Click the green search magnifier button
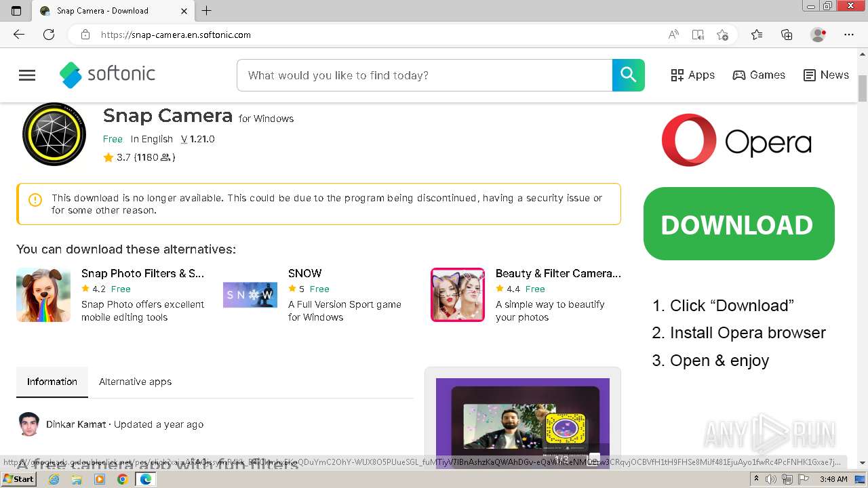The width and height of the screenshot is (868, 488). point(629,75)
